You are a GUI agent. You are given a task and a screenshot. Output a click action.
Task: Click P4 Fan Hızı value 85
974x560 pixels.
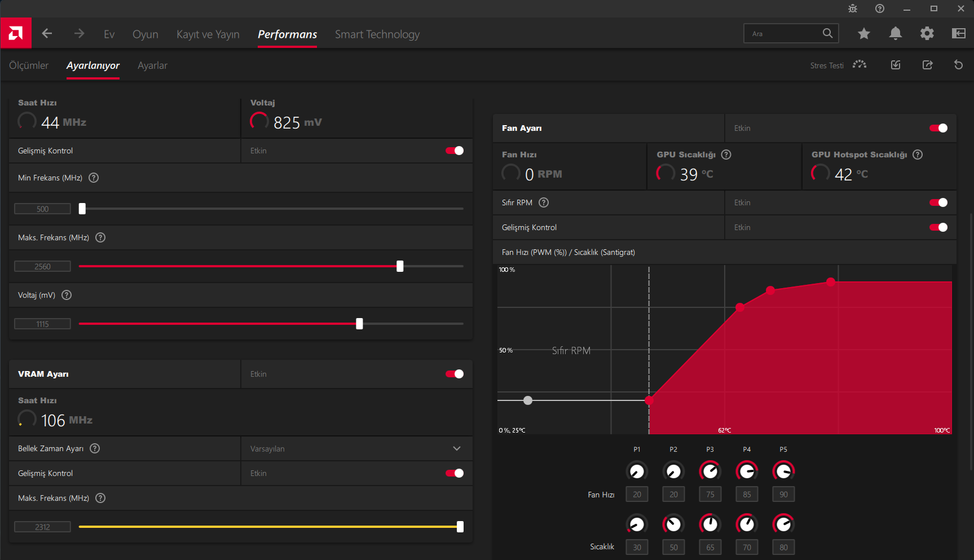(x=747, y=494)
